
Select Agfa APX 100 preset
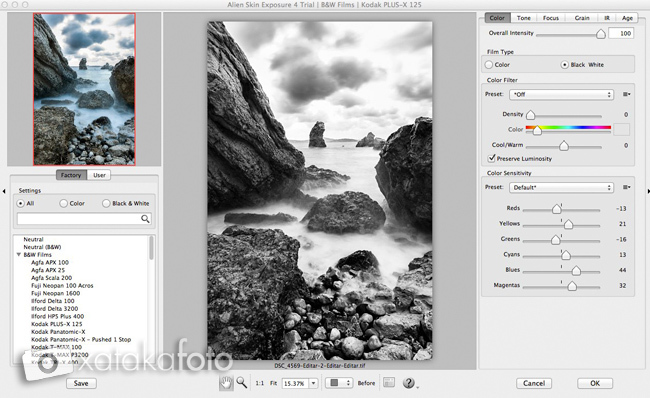coord(50,262)
